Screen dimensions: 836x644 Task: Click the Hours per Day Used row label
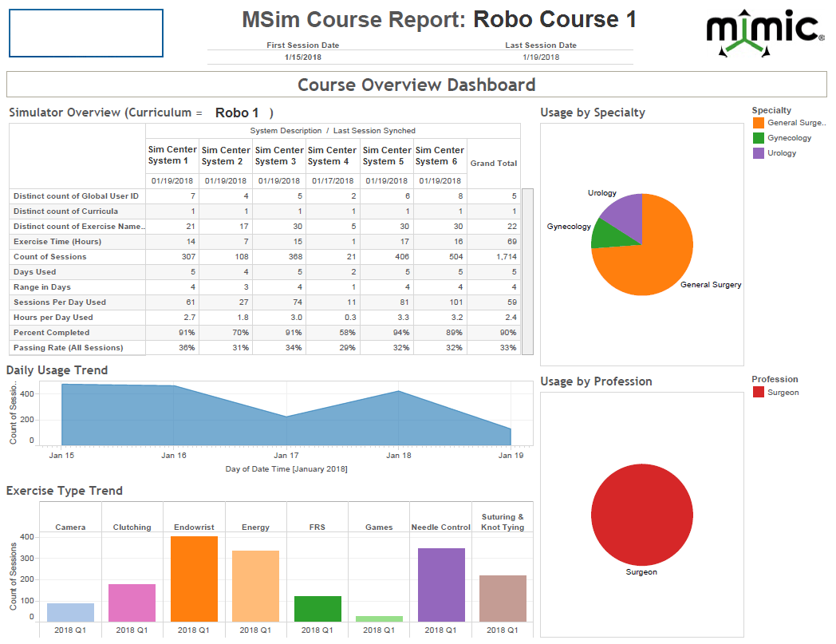coord(53,317)
